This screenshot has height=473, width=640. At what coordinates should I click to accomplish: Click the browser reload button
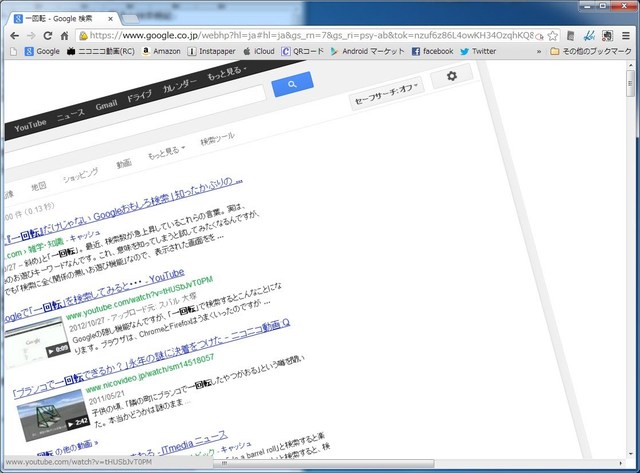click(54, 34)
